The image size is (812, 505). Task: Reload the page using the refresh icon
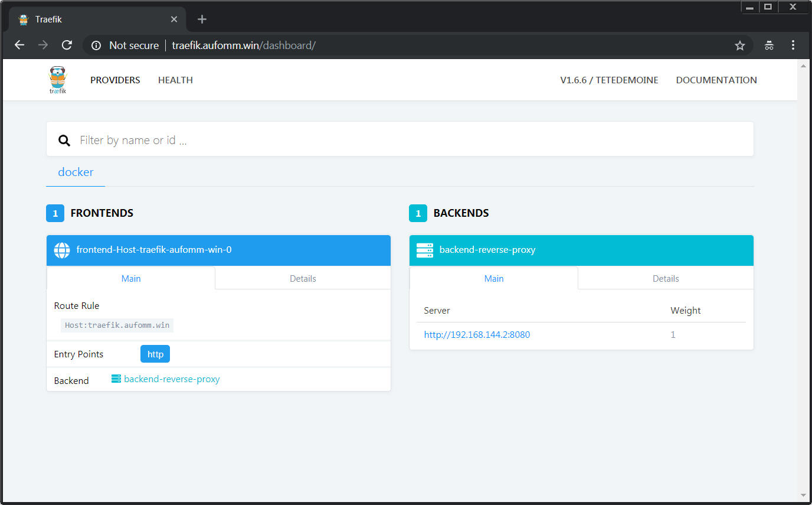tap(67, 45)
